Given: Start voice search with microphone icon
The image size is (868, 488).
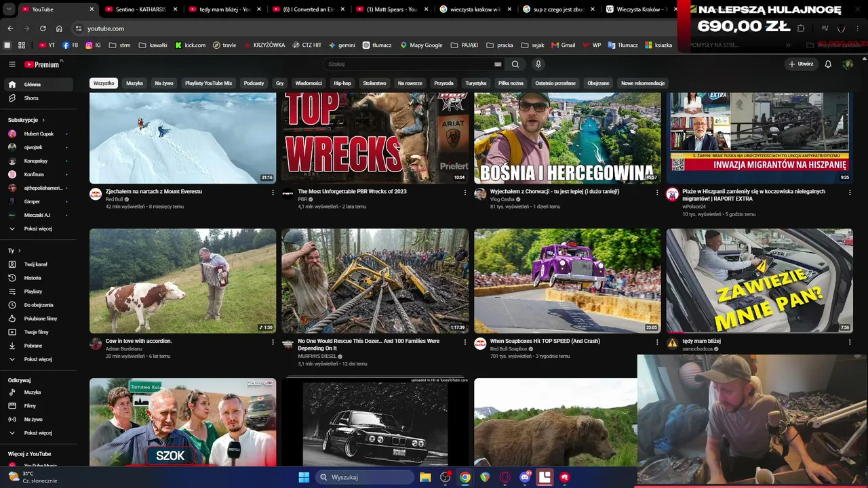Looking at the screenshot, I should coord(538,64).
